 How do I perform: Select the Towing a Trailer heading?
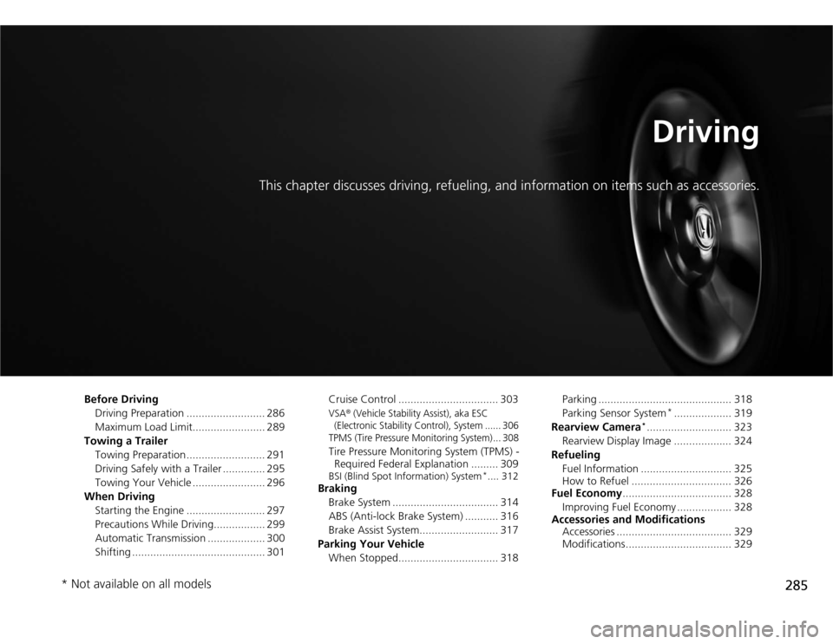point(126,441)
